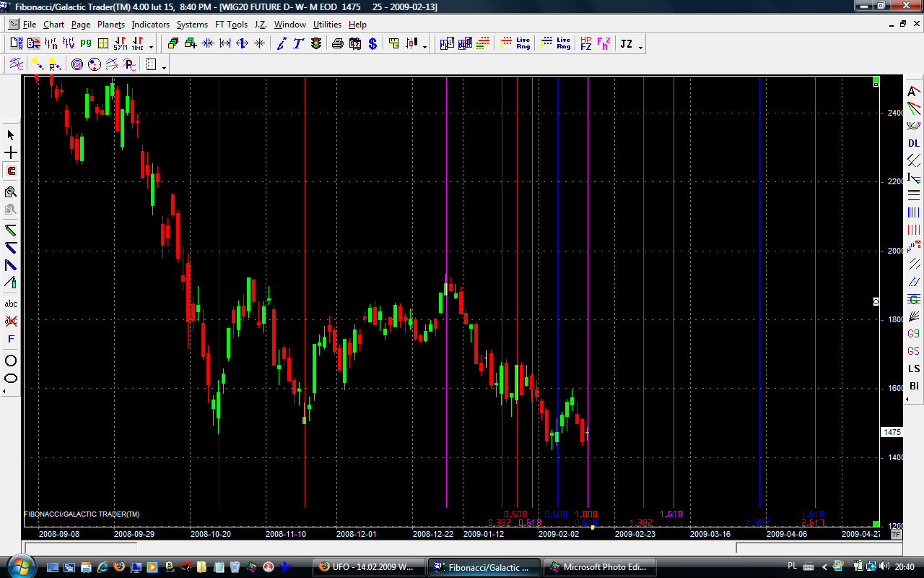This screenshot has height=578, width=924.
Task: Select the abc text annotation tool
Action: 11,304
